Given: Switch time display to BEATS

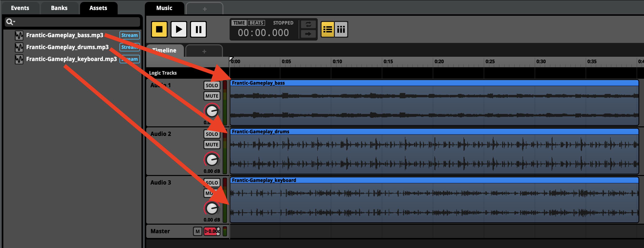Looking at the screenshot, I should tap(256, 23).
